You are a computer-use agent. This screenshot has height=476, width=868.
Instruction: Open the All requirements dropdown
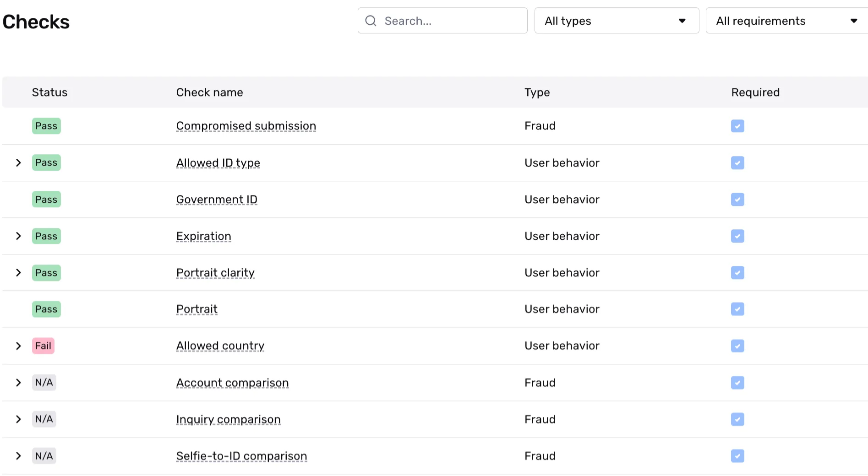(786, 21)
